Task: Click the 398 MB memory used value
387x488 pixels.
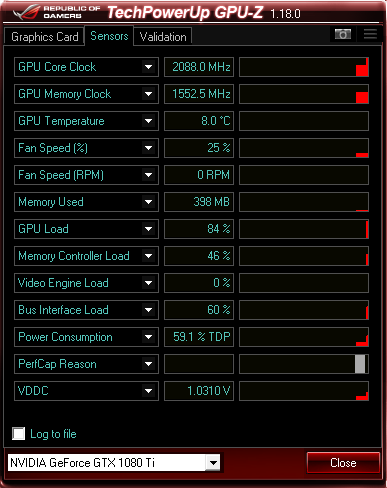Action: pos(199,202)
